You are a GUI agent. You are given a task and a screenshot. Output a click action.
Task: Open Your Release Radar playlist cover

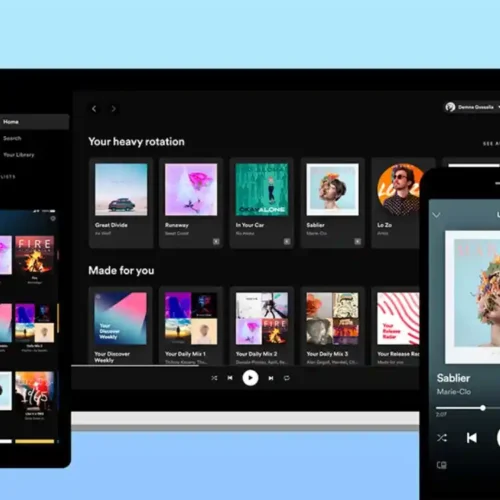[x=398, y=319]
